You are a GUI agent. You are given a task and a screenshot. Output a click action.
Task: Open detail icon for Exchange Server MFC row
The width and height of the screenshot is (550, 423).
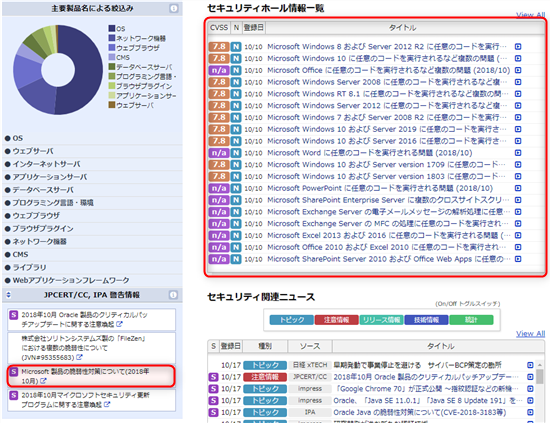click(518, 224)
